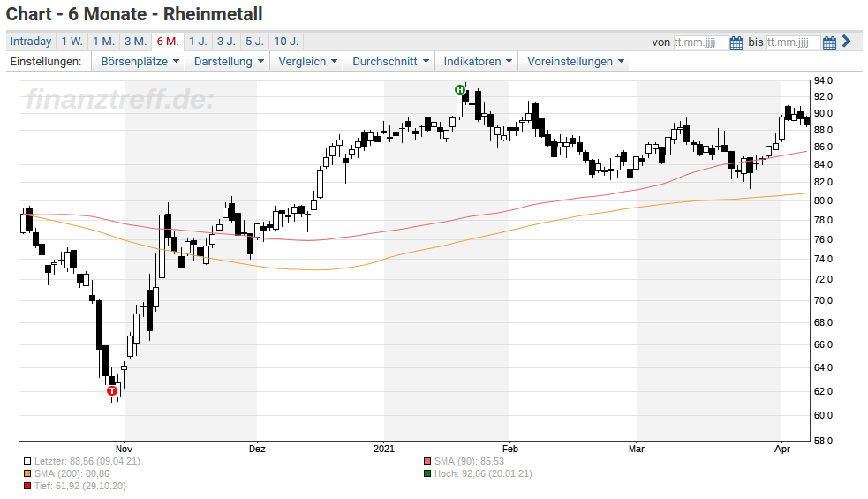Open the 'von' date calendar picker icon
Viewport: 868px width, 499px height.
[736, 42]
